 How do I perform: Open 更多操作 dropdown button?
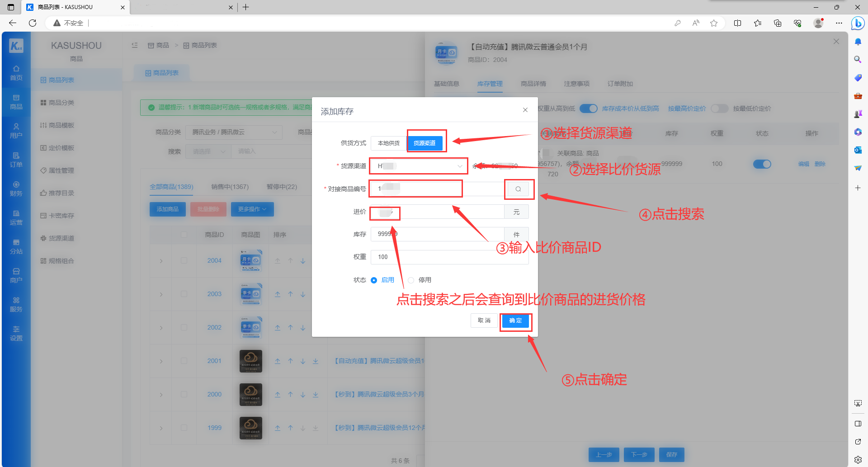pyautogui.click(x=252, y=209)
